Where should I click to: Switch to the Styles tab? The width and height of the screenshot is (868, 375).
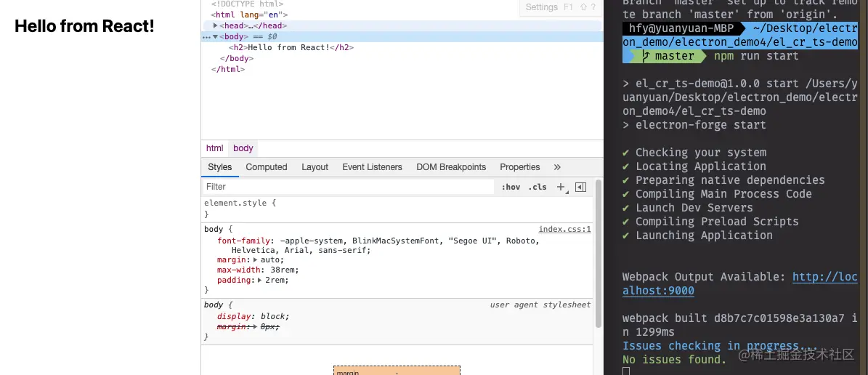[220, 167]
